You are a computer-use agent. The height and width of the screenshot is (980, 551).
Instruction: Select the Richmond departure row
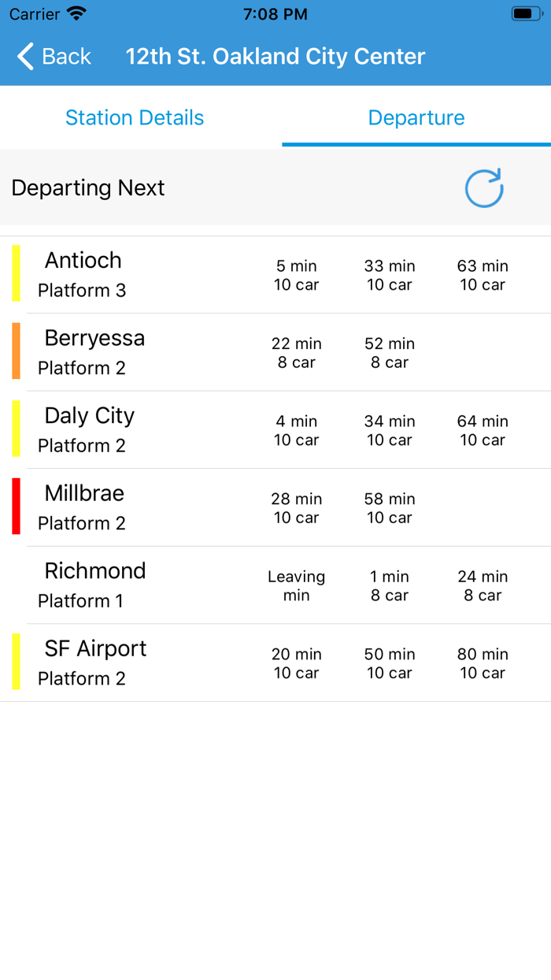pyautogui.click(x=275, y=585)
